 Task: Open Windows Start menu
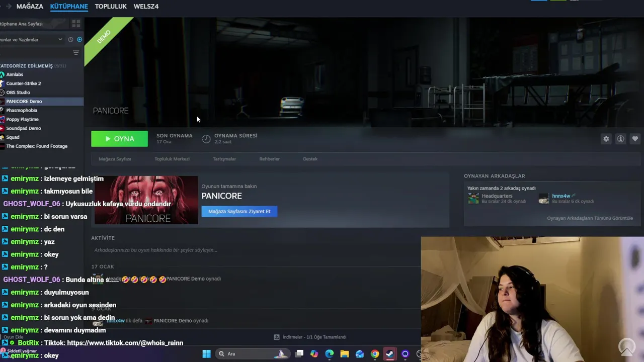pos(206,354)
